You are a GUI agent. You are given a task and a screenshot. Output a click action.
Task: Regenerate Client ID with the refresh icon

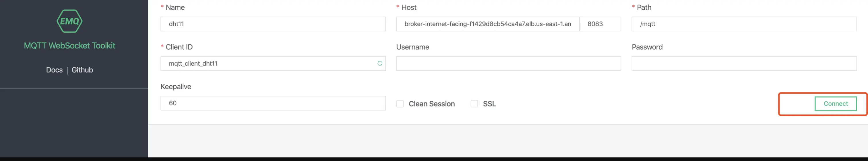[380, 64]
